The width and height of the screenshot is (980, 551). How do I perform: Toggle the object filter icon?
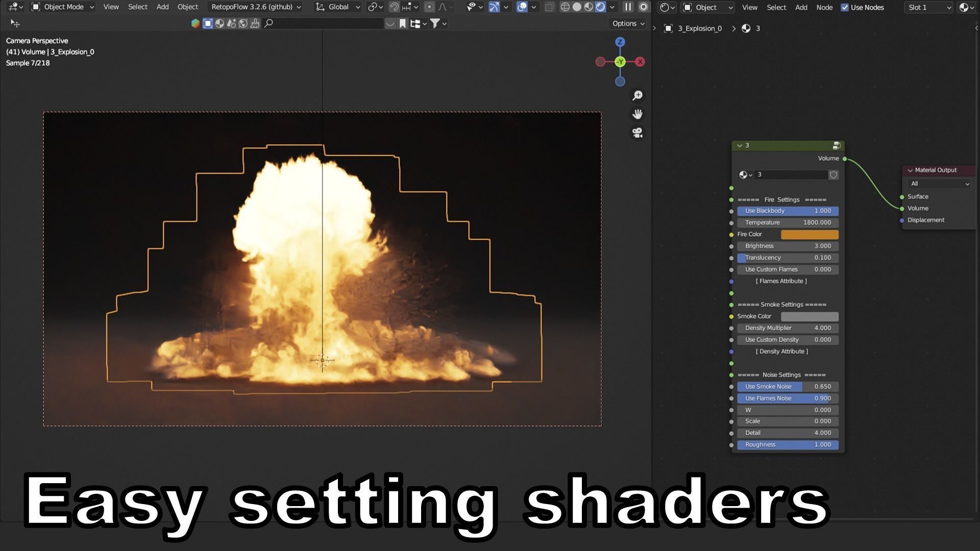click(208, 23)
